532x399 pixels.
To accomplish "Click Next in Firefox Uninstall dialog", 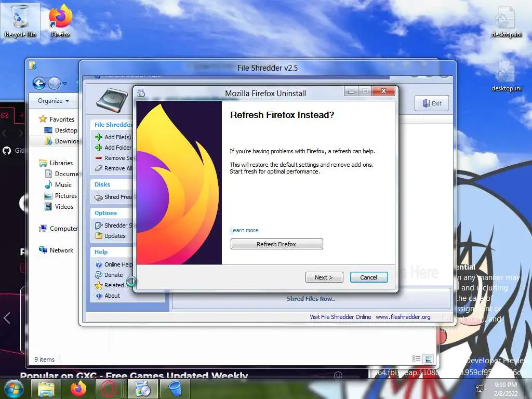I will point(324,277).
